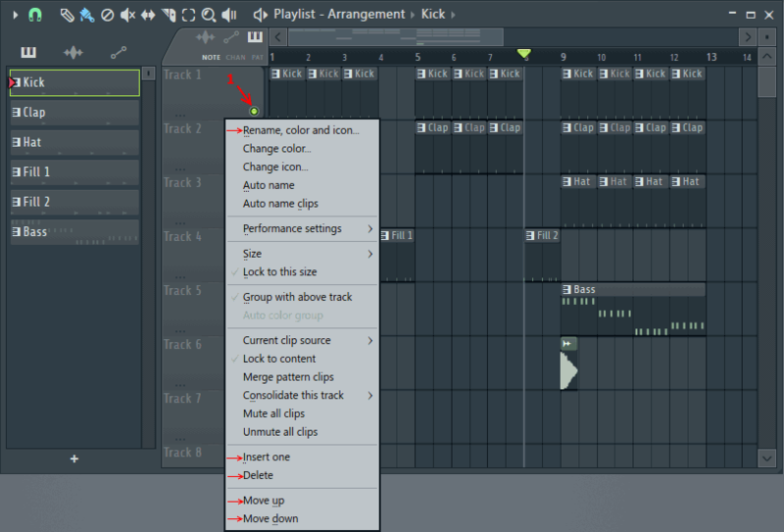Screen dimensions: 784x532
Task: Click audio waveform icon above NOTE label
Action: (205, 37)
